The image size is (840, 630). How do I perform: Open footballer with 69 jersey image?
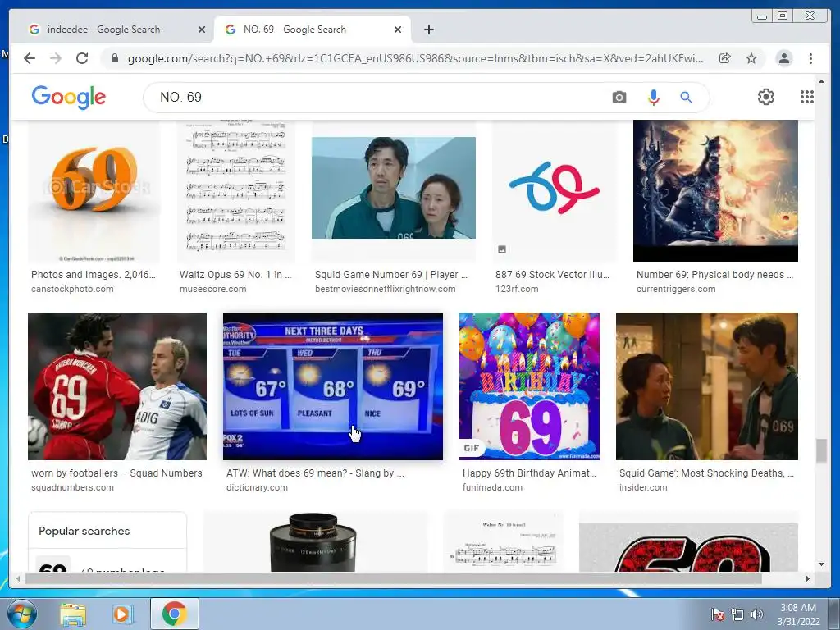[117, 386]
